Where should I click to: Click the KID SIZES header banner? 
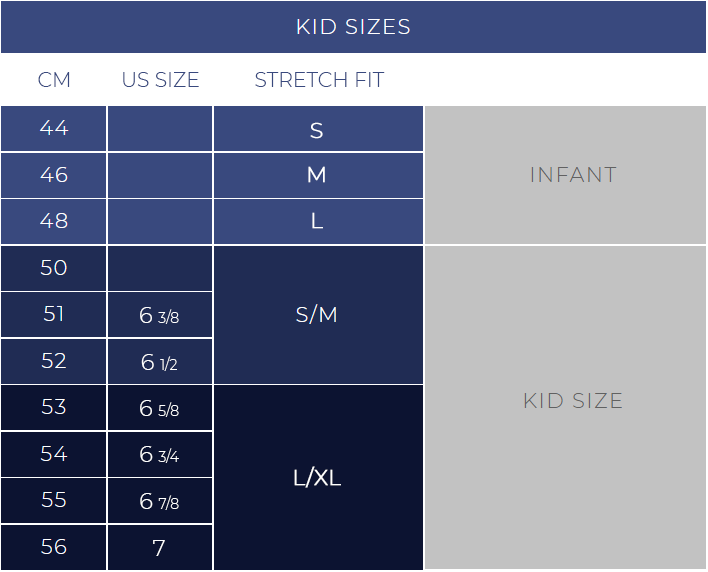point(354,27)
